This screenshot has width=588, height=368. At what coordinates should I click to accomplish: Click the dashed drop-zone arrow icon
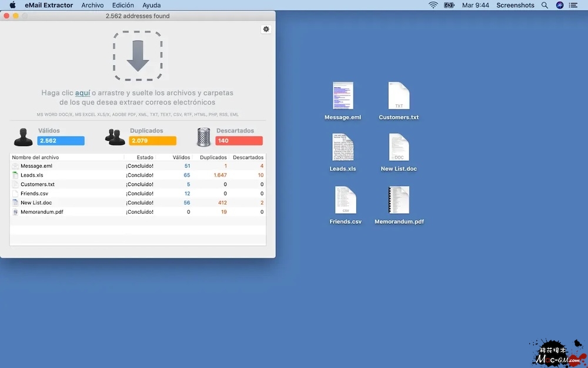[138, 56]
